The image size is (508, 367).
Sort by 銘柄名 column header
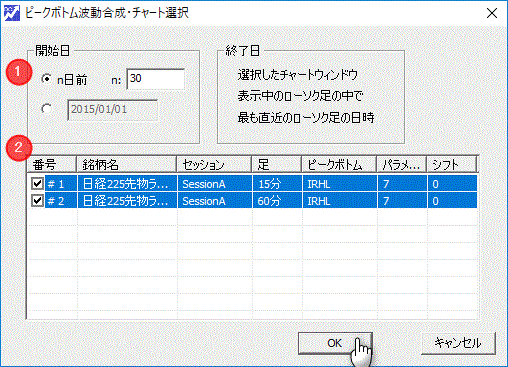pos(127,164)
